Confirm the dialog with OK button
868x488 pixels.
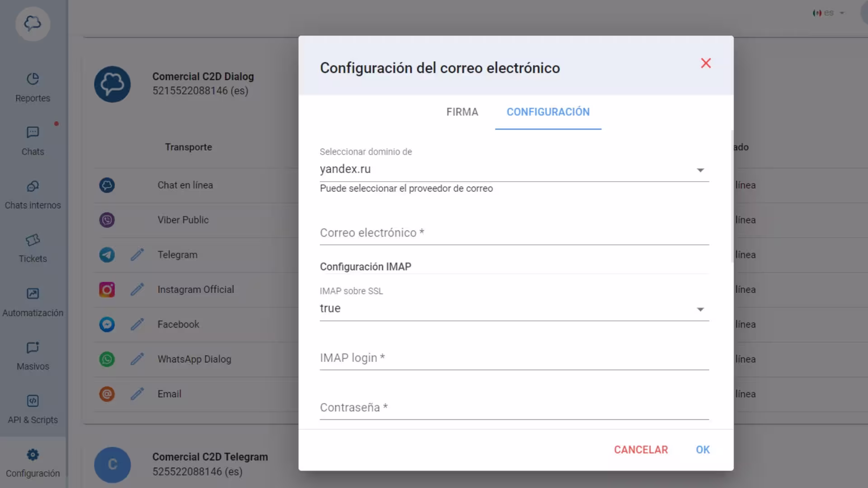tap(703, 450)
